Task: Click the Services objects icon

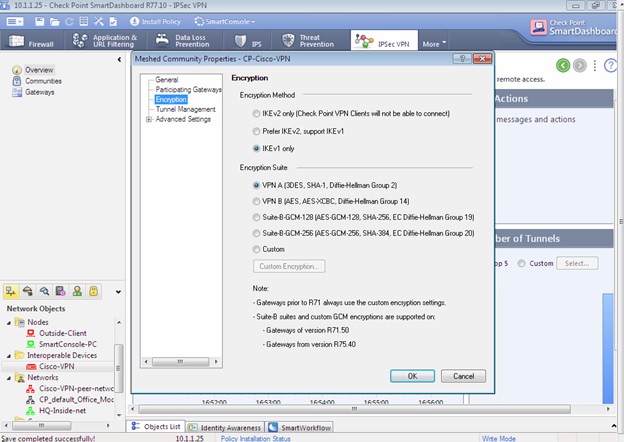Action: coord(27,291)
